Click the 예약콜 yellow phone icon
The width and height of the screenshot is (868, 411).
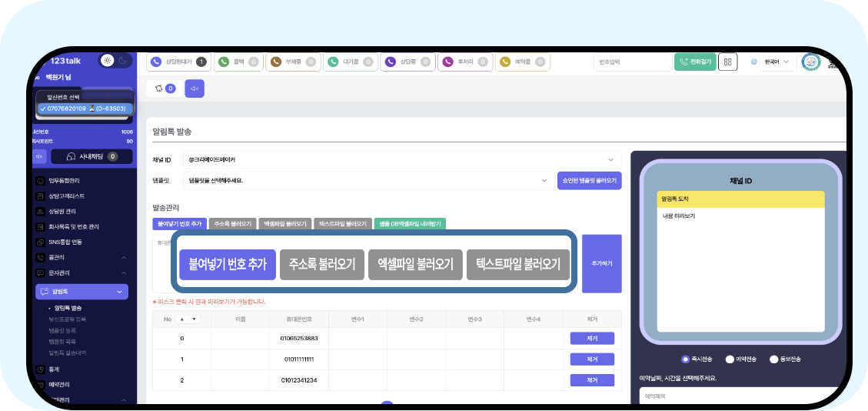point(505,62)
